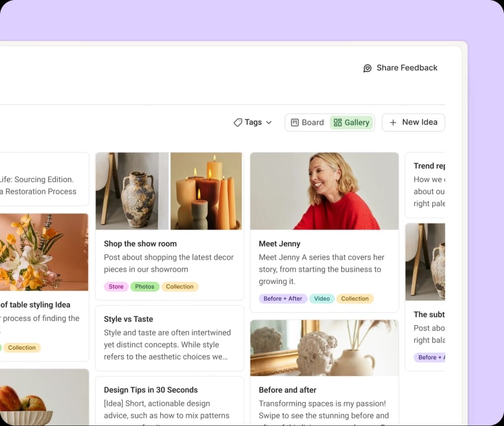
Task: Click the green Photos tag pill
Action: [x=145, y=286]
